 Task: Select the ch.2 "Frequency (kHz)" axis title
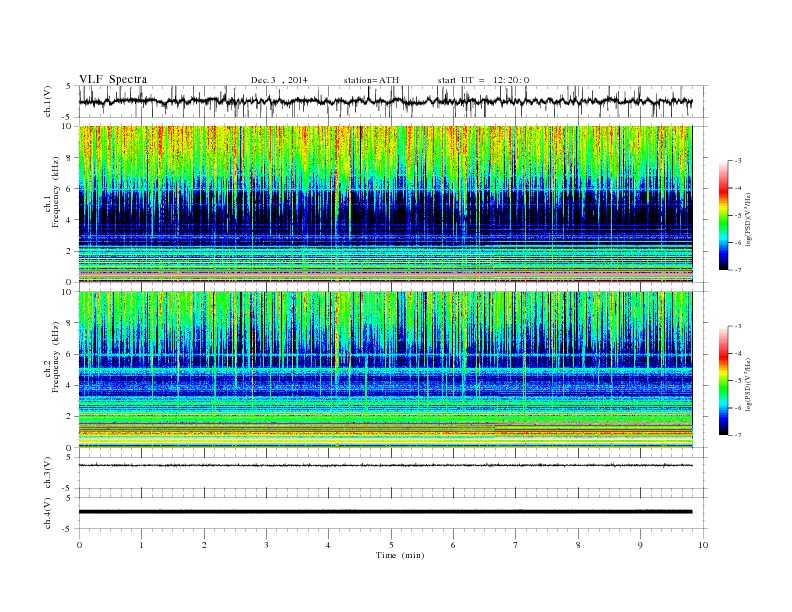[x=56, y=356]
